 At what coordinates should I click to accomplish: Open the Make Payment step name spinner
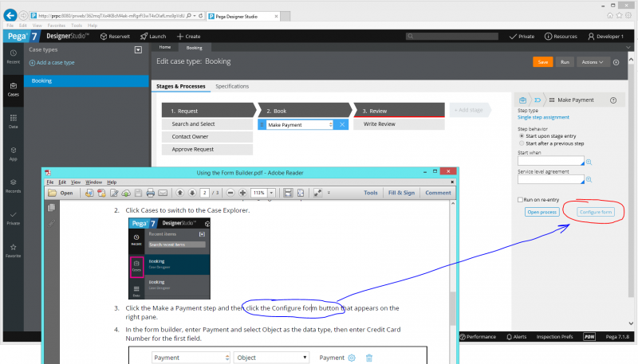(x=330, y=125)
